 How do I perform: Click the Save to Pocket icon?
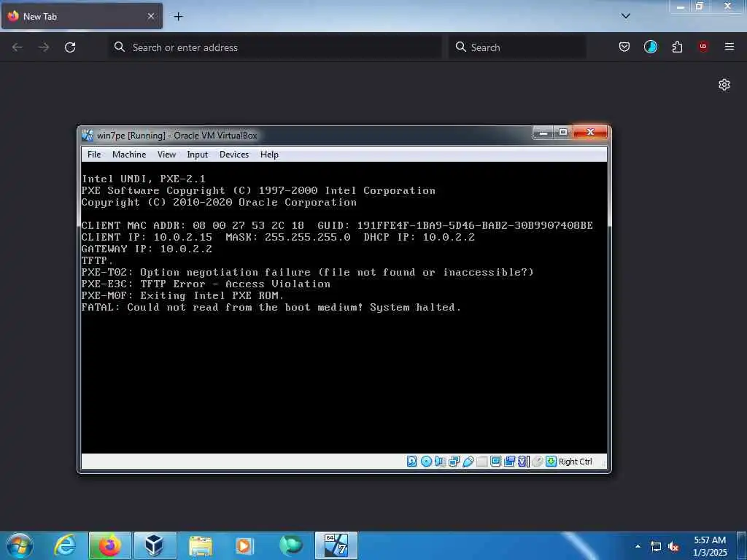624,47
